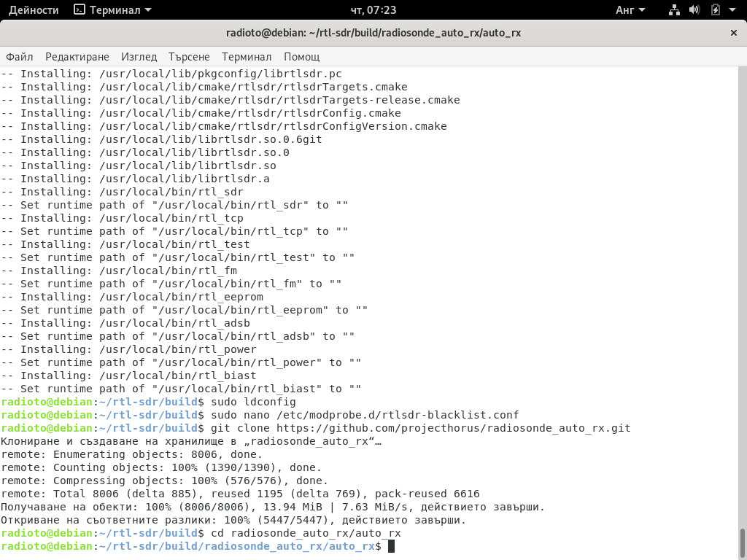
Task: Click the Installing rtl_test line
Action: (125, 244)
